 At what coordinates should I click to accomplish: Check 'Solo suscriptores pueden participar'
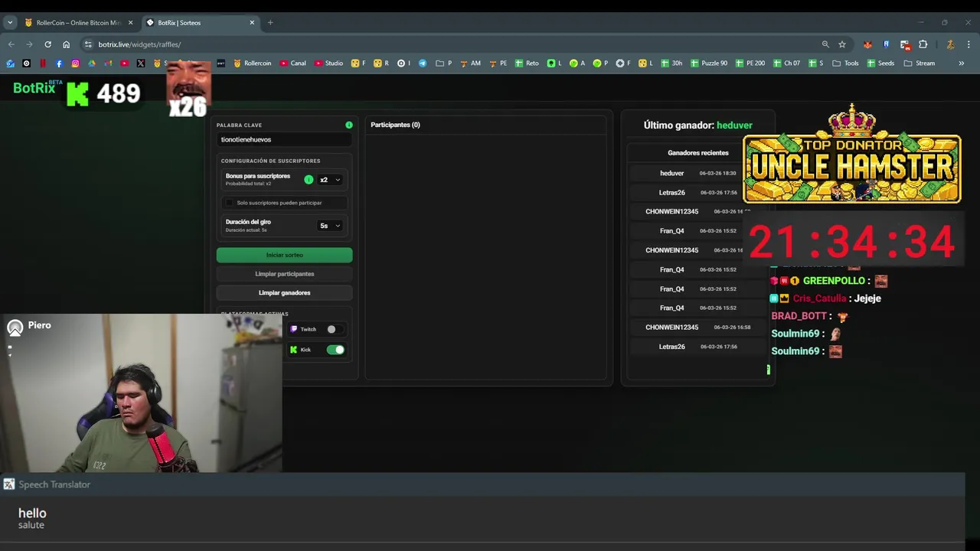[229, 203]
